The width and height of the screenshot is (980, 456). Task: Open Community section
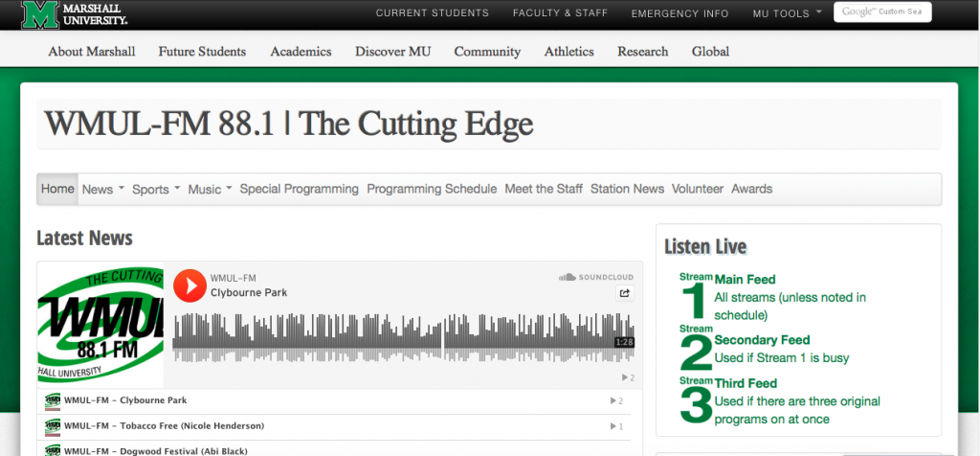pos(487,52)
